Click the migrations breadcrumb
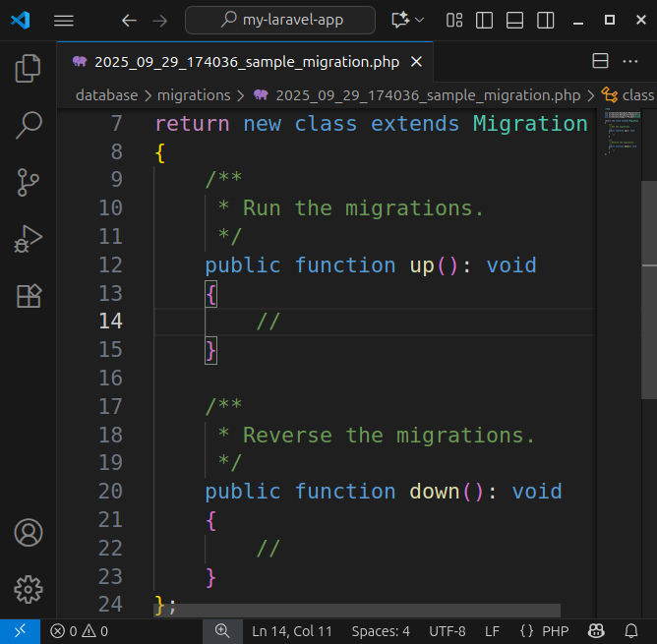This screenshot has width=657, height=644. click(x=194, y=95)
